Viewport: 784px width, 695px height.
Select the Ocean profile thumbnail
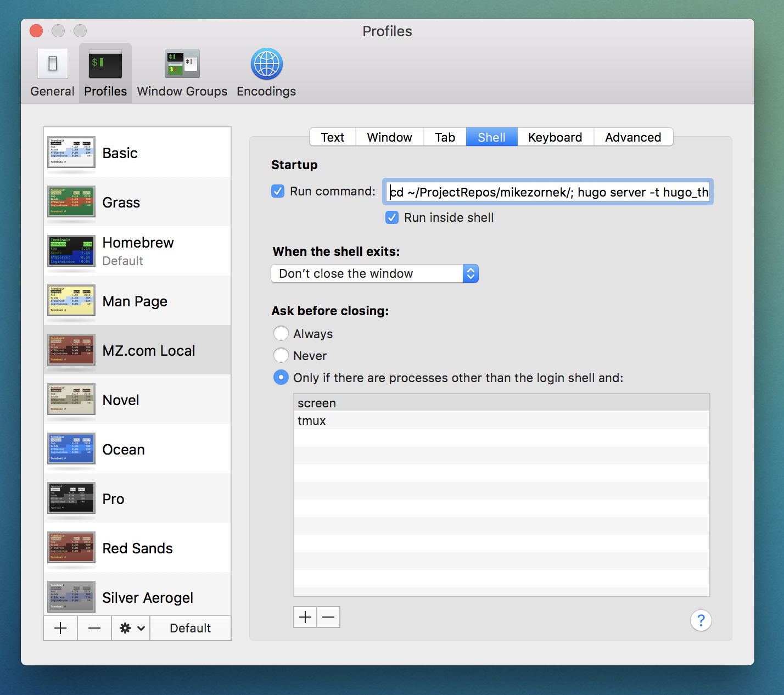pyautogui.click(x=71, y=449)
